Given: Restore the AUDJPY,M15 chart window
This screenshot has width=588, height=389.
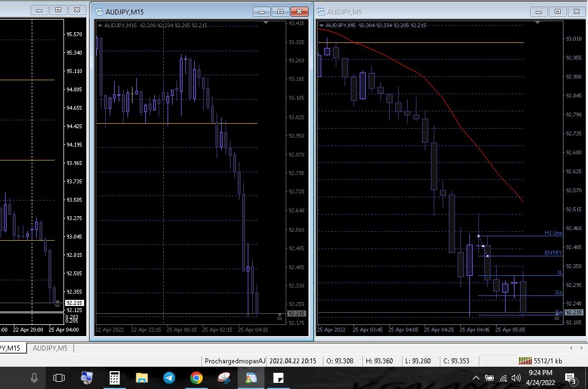Looking at the screenshot, I should coord(280,12).
